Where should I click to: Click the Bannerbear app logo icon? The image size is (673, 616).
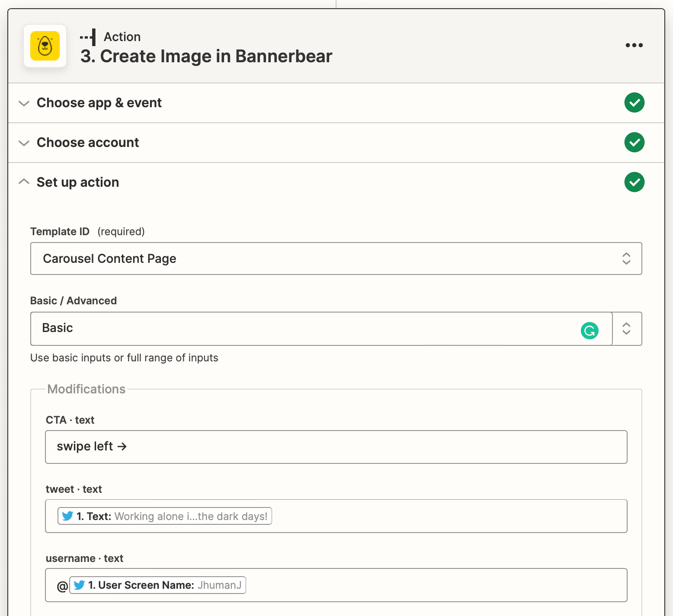pos(45,46)
